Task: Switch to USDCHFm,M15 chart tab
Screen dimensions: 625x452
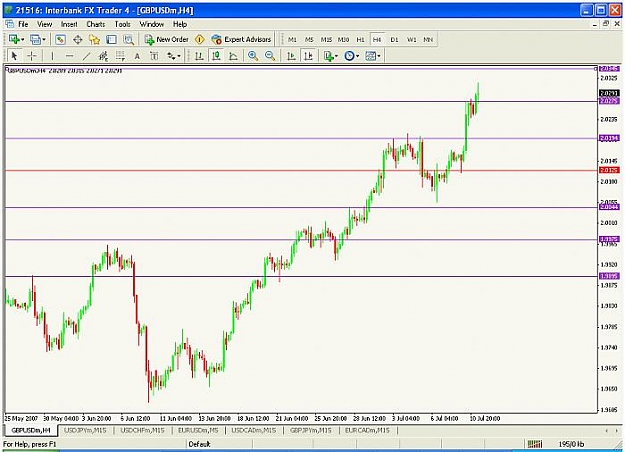Action: [x=142, y=430]
